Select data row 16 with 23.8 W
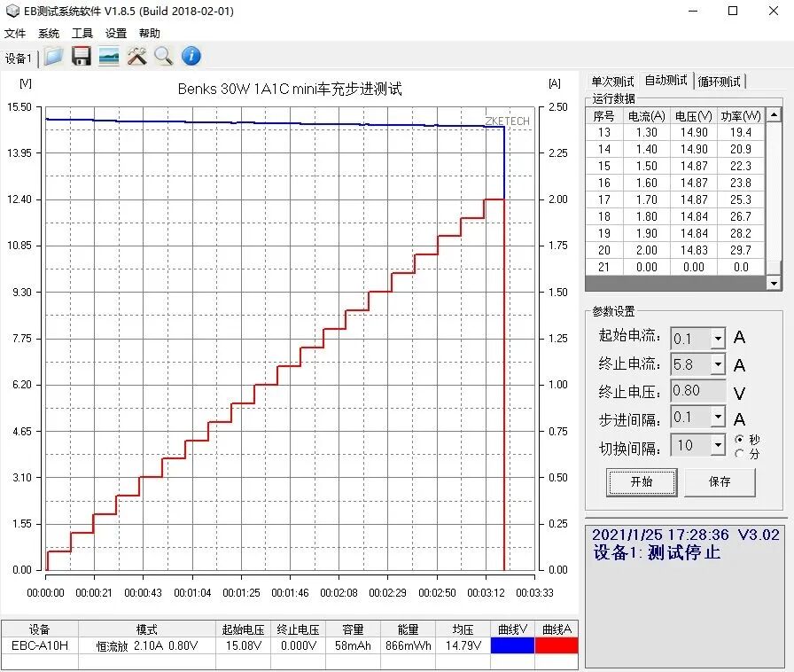This screenshot has height=672, width=794. point(675,183)
